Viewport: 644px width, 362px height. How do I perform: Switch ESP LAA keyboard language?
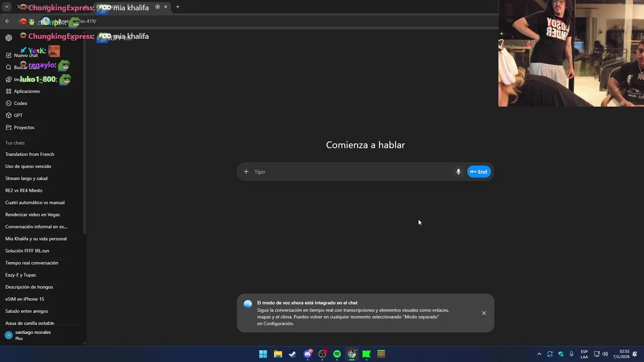click(584, 354)
